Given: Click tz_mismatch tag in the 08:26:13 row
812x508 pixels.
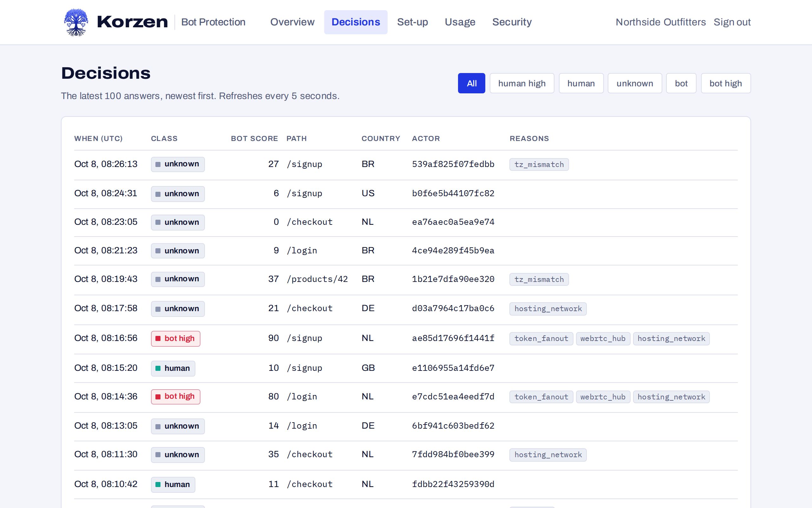Looking at the screenshot, I should [539, 165].
